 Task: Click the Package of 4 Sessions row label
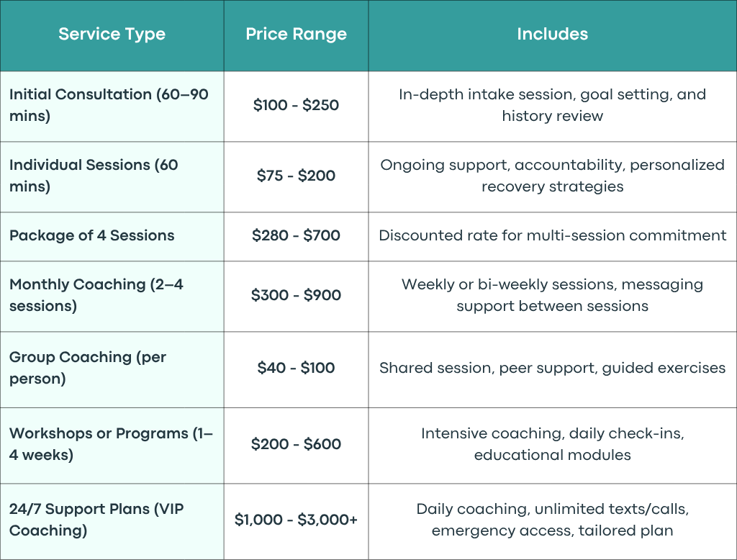click(x=92, y=235)
